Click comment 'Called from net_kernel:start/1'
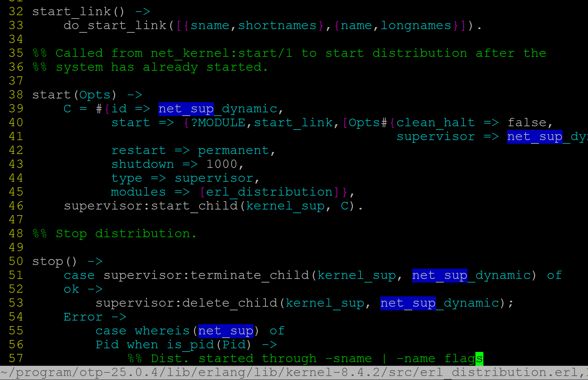 [174, 53]
